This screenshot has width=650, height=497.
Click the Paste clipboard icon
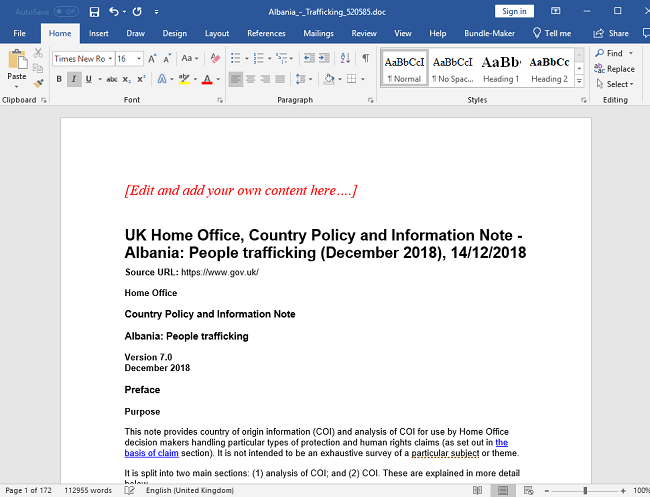[x=17, y=59]
